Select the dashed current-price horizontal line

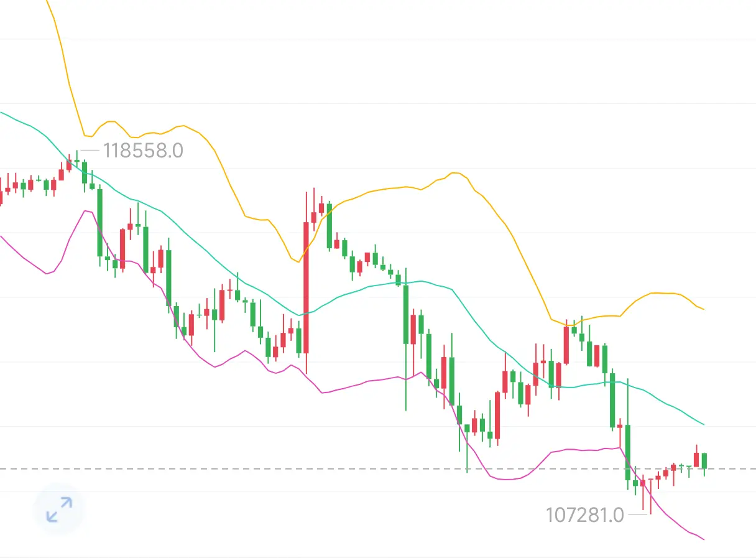(x=378, y=468)
